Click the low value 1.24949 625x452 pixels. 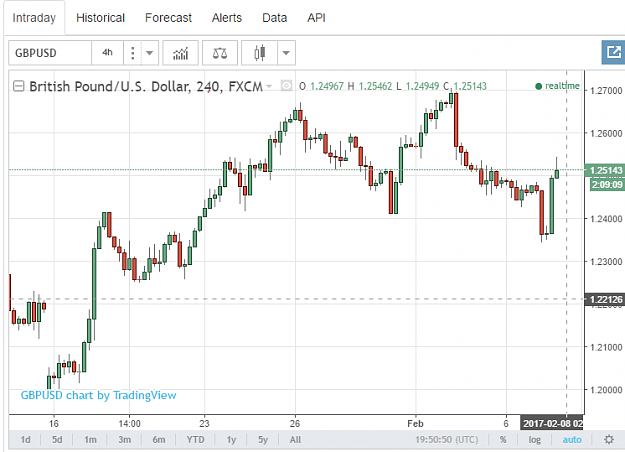coord(422,86)
